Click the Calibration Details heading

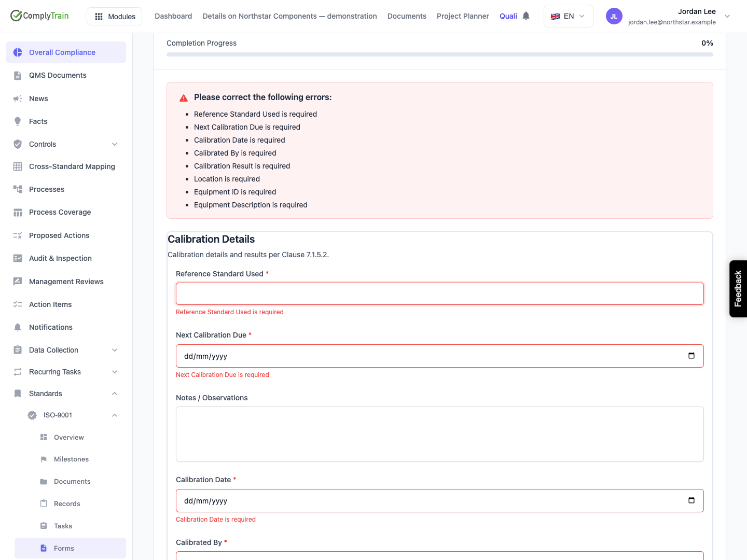[x=211, y=239]
